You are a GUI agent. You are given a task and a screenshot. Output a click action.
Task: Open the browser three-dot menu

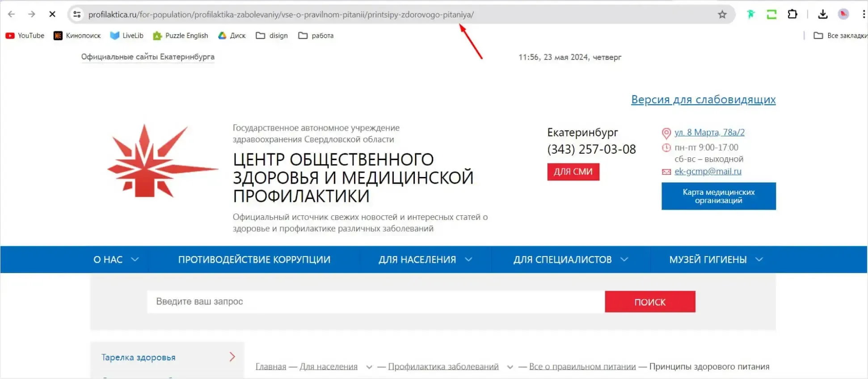(x=864, y=14)
